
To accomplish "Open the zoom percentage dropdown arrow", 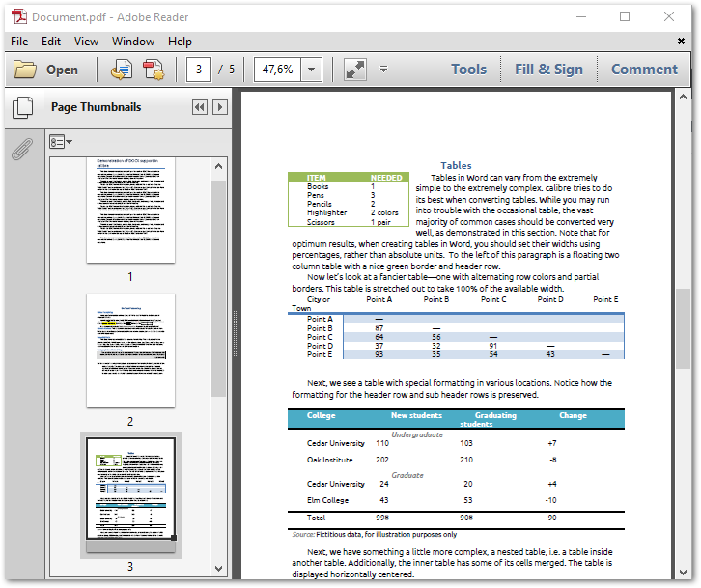I will tap(311, 70).
